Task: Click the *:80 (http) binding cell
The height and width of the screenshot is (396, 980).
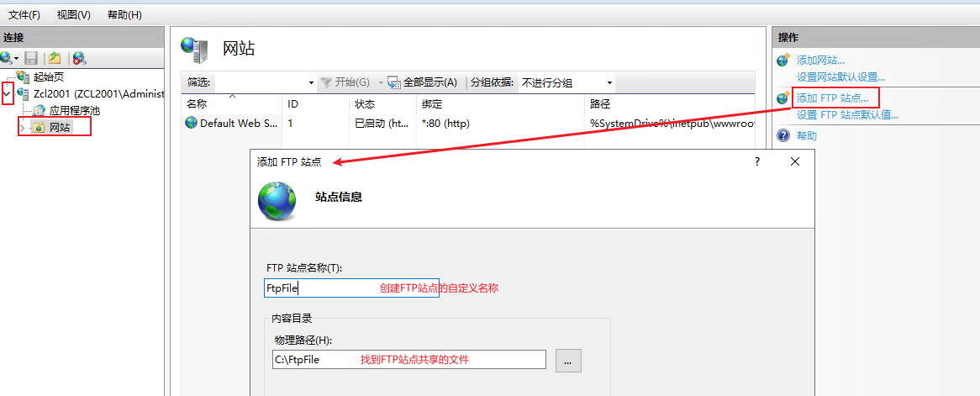Action: click(x=446, y=124)
